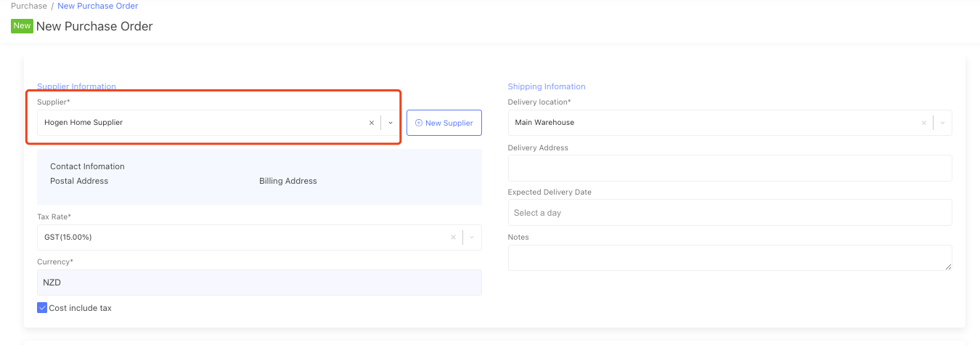Click the NZD Currency field
This screenshot has height=345, width=980.
259,283
